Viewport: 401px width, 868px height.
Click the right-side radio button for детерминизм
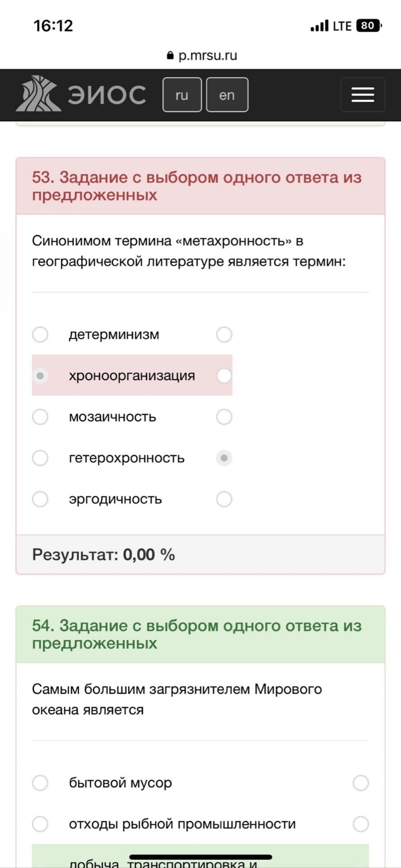(x=224, y=334)
